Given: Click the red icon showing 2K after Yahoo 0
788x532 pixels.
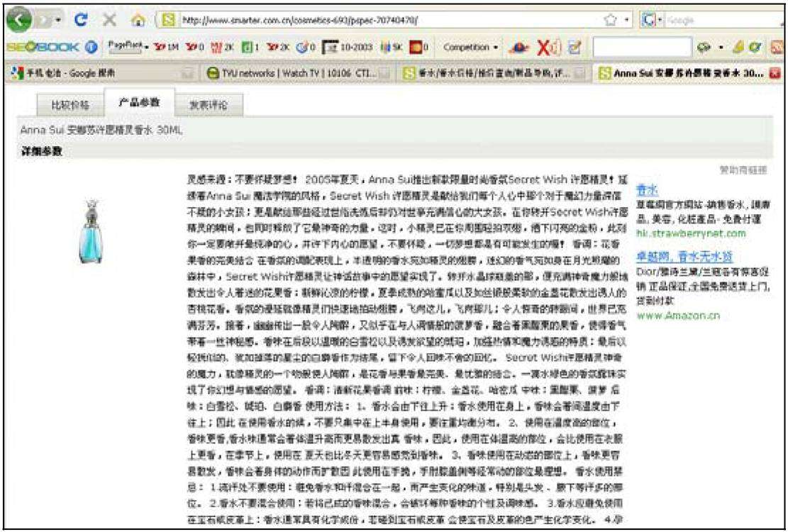Looking at the screenshot, I should (x=221, y=48).
